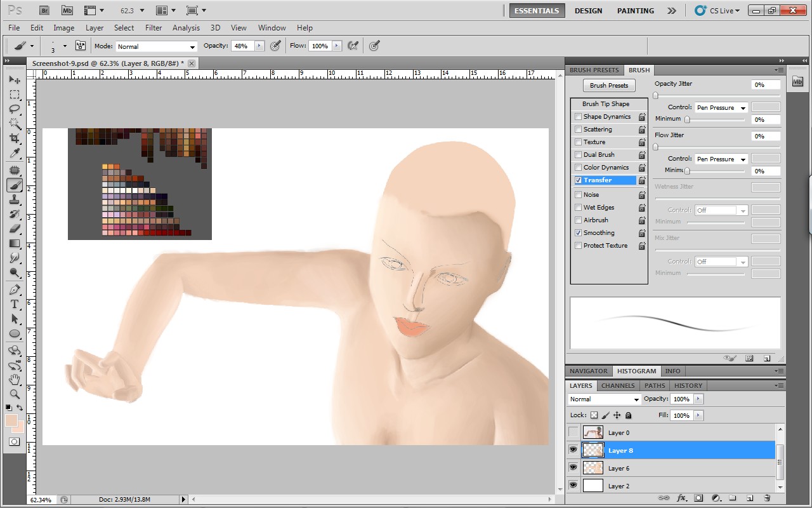Pick the Clone Stamp tool

tap(15, 199)
